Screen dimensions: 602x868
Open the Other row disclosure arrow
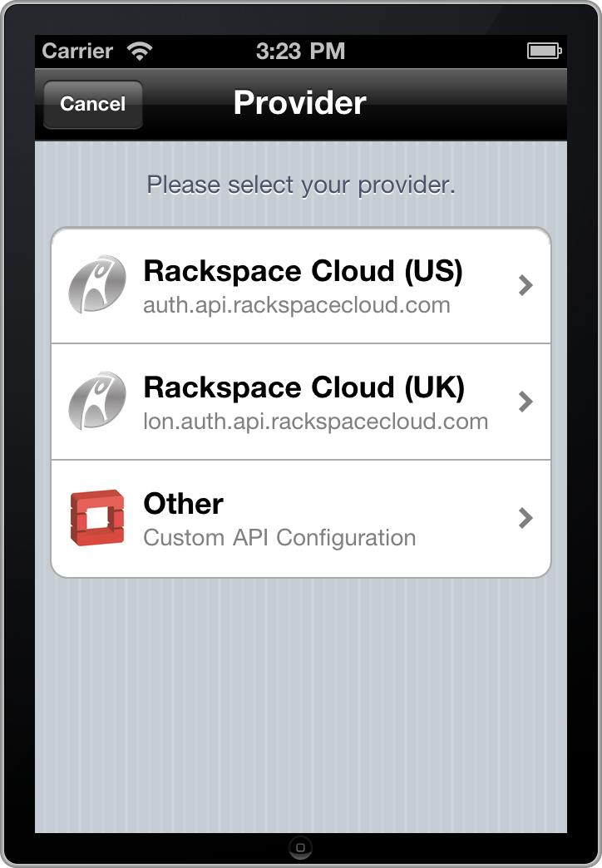tap(525, 518)
